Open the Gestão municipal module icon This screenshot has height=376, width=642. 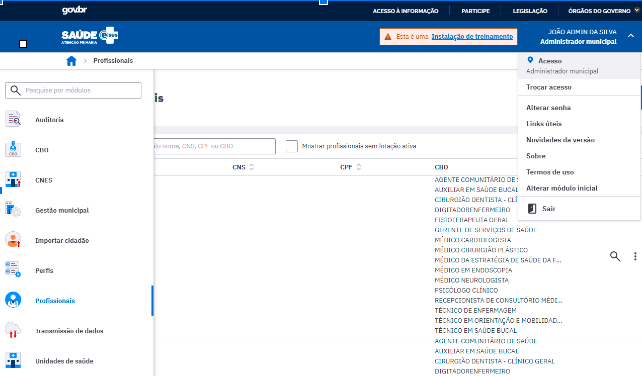[x=13, y=210]
